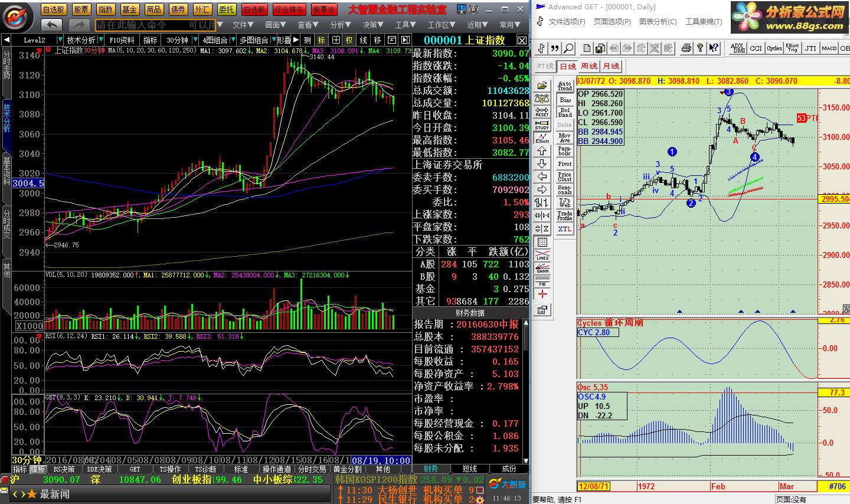Click 财务数据 panel scroll up arrow
The height and width of the screenshot is (504, 850).
(526, 322)
